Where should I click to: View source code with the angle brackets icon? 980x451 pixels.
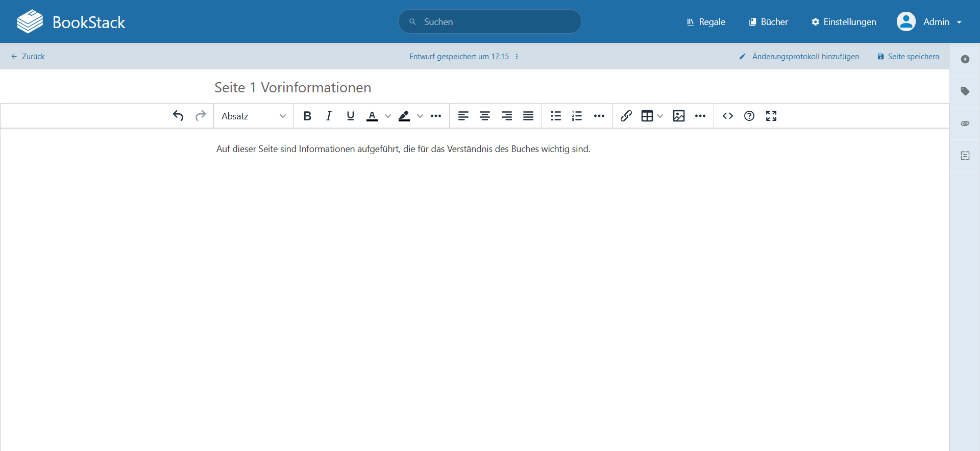[x=728, y=116]
